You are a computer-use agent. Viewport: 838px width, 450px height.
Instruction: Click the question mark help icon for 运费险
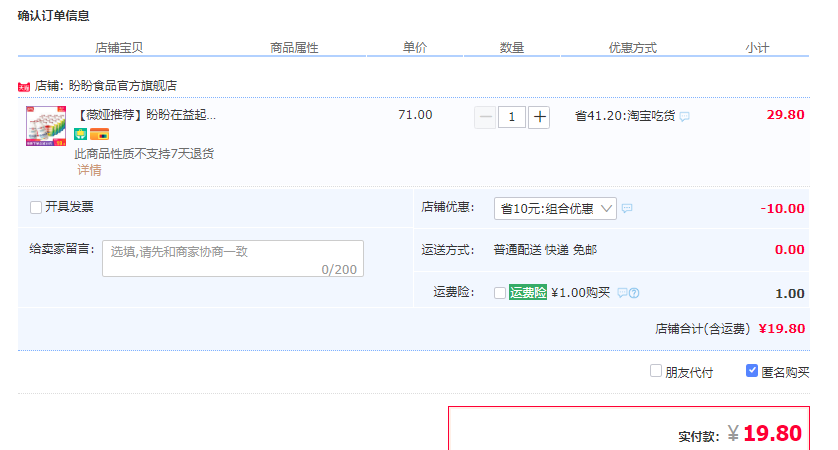coord(634,293)
